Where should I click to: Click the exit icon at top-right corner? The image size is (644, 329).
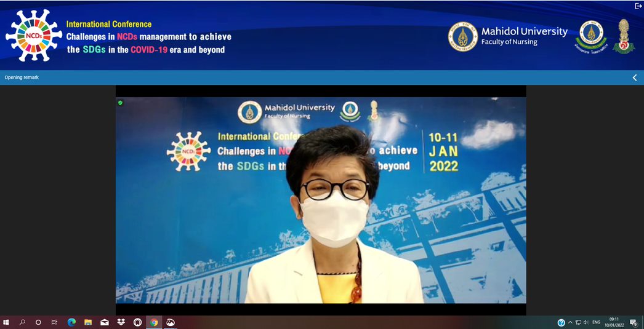point(638,6)
